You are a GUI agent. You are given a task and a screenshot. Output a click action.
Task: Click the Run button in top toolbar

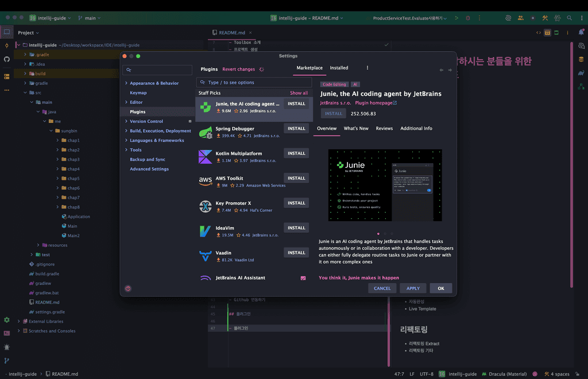click(457, 18)
